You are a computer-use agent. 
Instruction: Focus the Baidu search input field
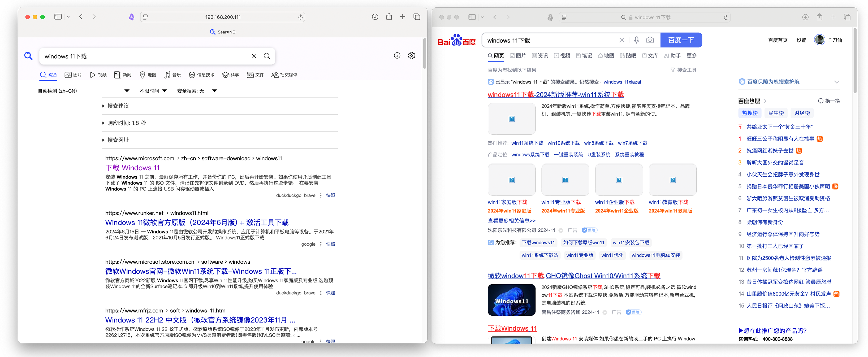pyautogui.click(x=551, y=40)
